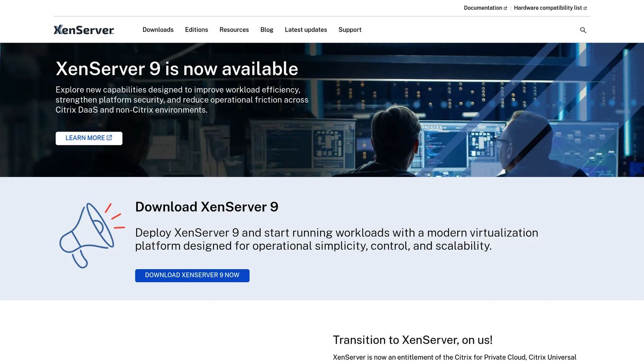Image resolution: width=644 pixels, height=362 pixels.
Task: Click the megaphone announcement illustration
Action: (x=92, y=235)
